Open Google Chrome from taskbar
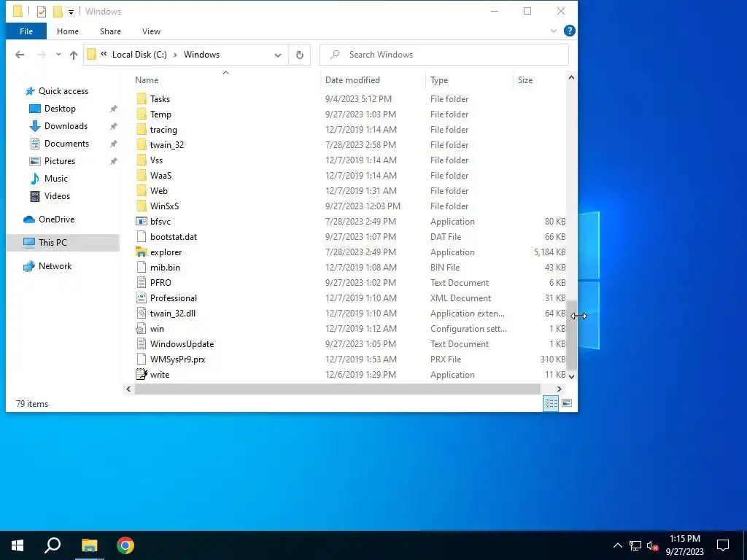The image size is (747, 560). (x=125, y=545)
